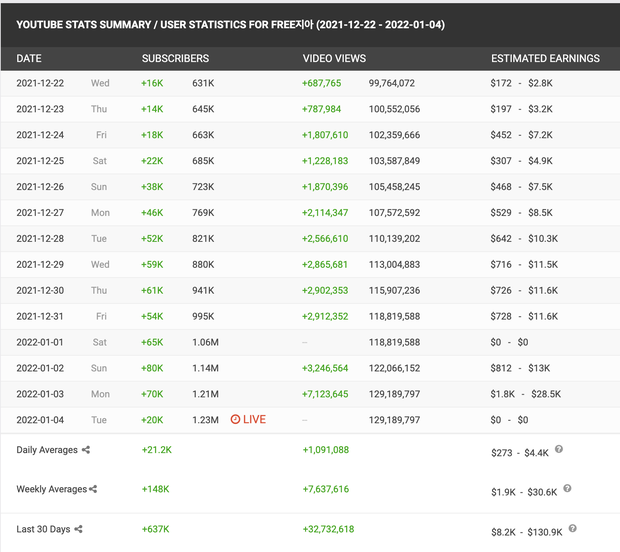The width and height of the screenshot is (620, 552).
Task: Click total views 110,139,202
Action: pyautogui.click(x=394, y=238)
